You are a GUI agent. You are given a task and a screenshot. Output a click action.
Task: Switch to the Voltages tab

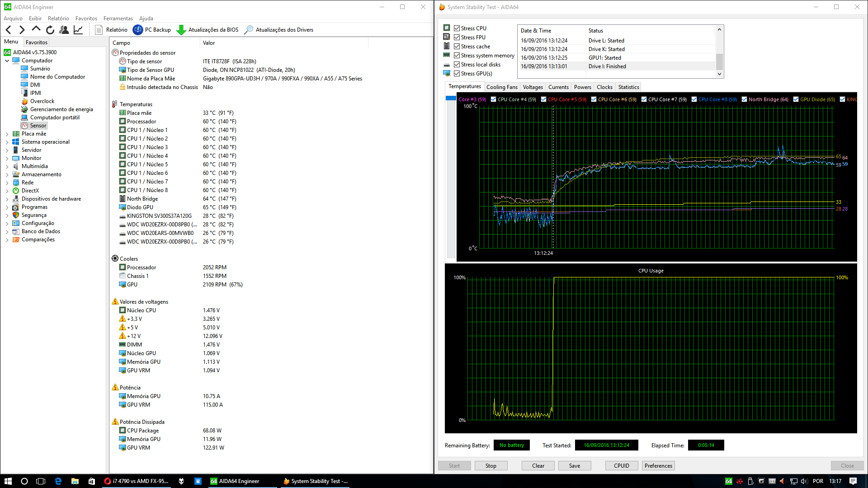(533, 87)
